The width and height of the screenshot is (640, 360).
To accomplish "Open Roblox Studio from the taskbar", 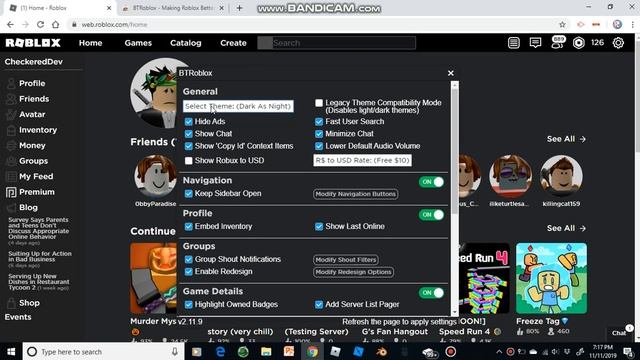I will coord(358,351).
